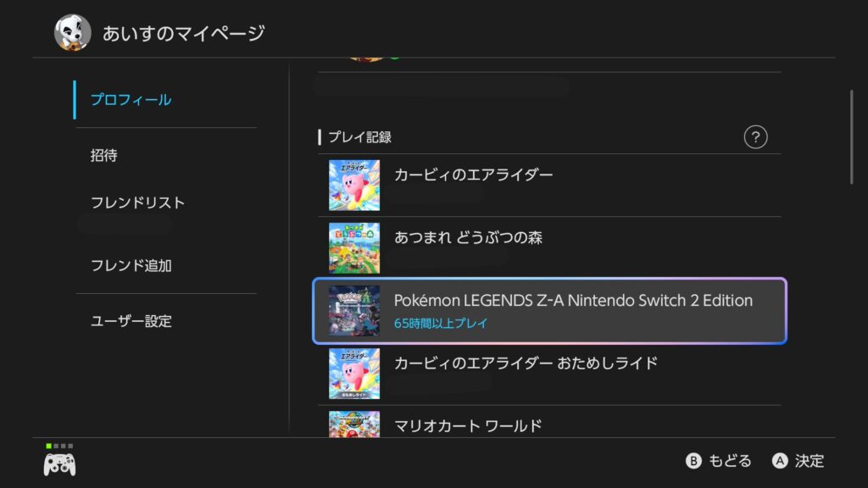The height and width of the screenshot is (488, 868).
Task: Select the カービィのエアライダー game thumbnail
Action: click(354, 186)
